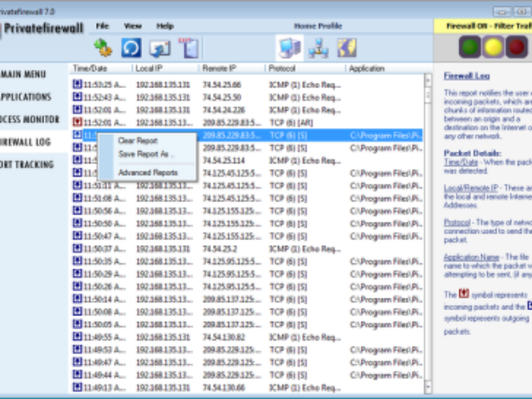Select the Home profile computer icon
The image size is (532, 399).
tap(289, 48)
